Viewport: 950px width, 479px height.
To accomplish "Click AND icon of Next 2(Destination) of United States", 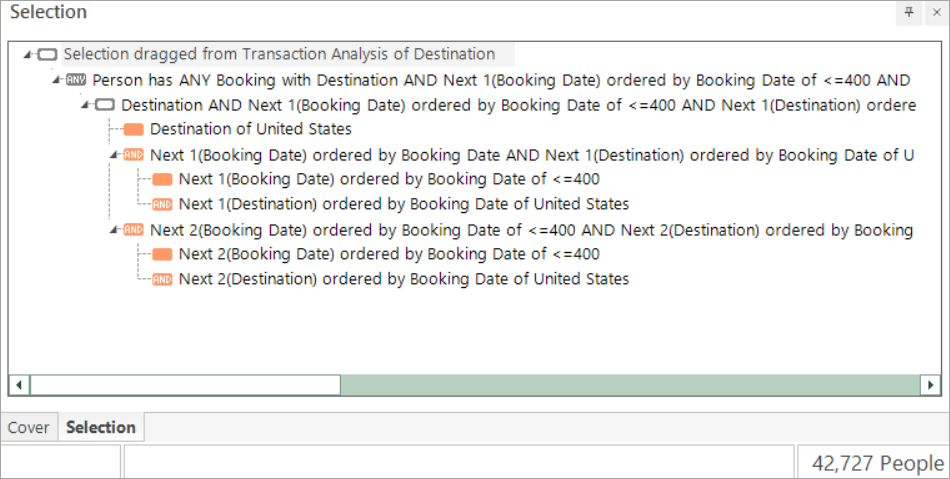I will [162, 280].
